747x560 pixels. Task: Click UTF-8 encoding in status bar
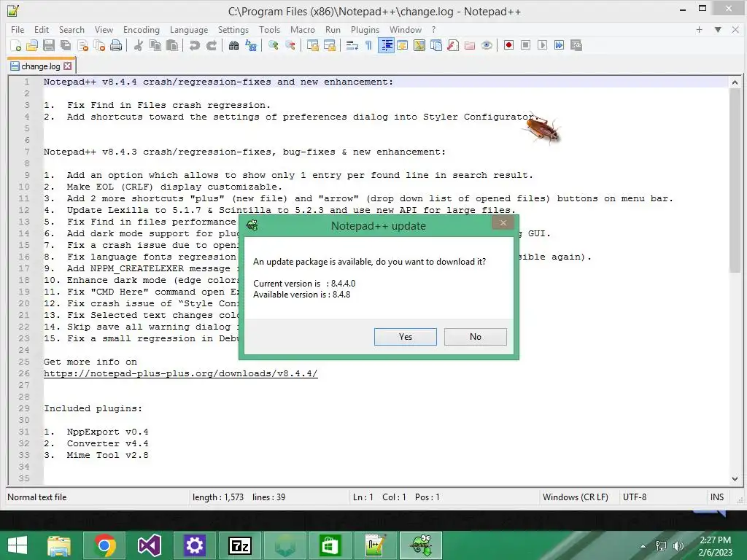(635, 497)
